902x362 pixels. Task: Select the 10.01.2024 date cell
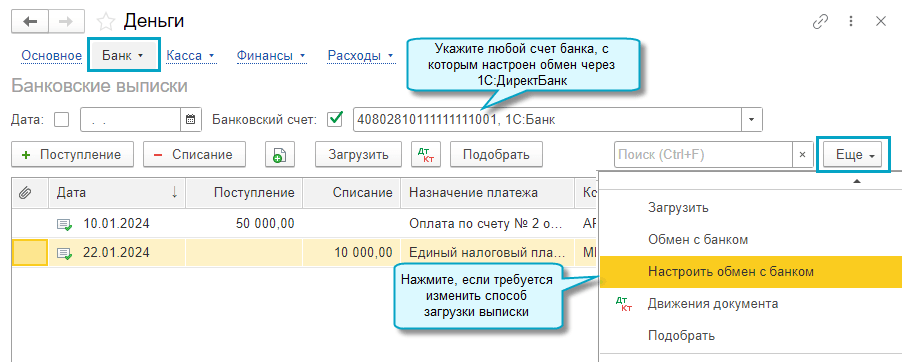pyautogui.click(x=116, y=224)
